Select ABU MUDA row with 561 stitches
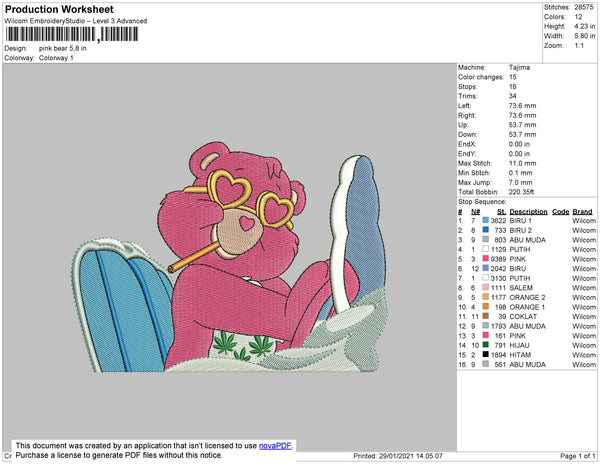600x464 pixels. click(x=527, y=365)
